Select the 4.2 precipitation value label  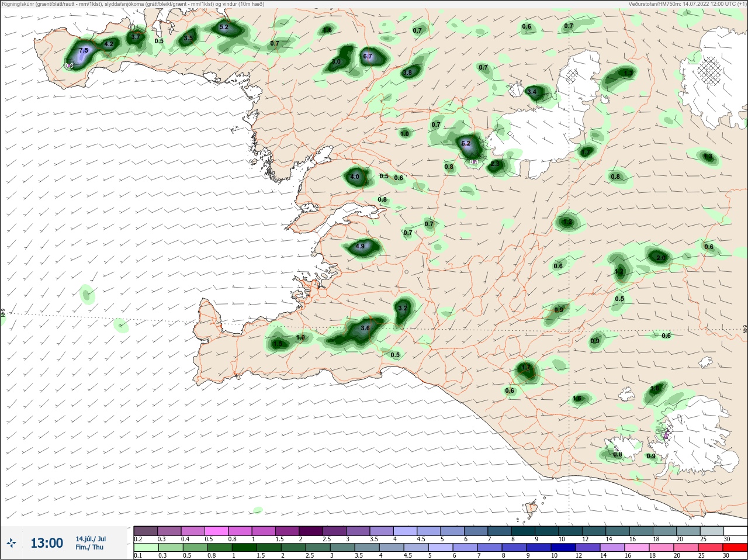click(x=109, y=44)
